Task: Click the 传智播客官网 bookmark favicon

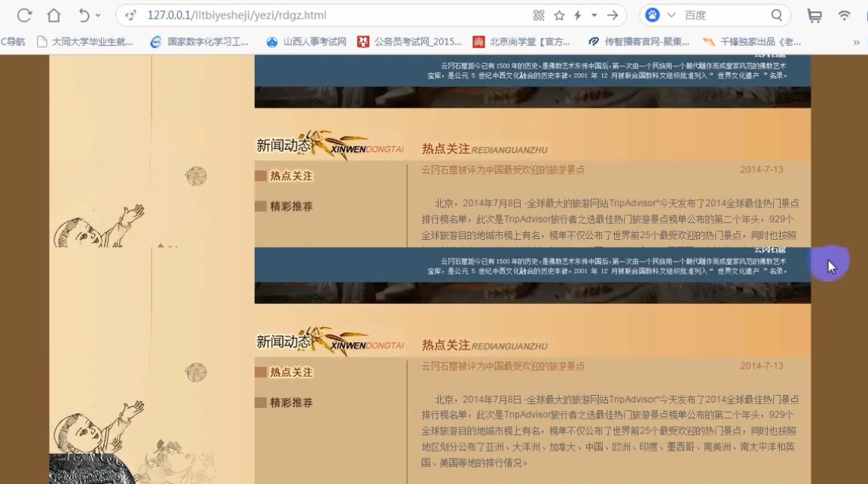Action: pyautogui.click(x=594, y=42)
